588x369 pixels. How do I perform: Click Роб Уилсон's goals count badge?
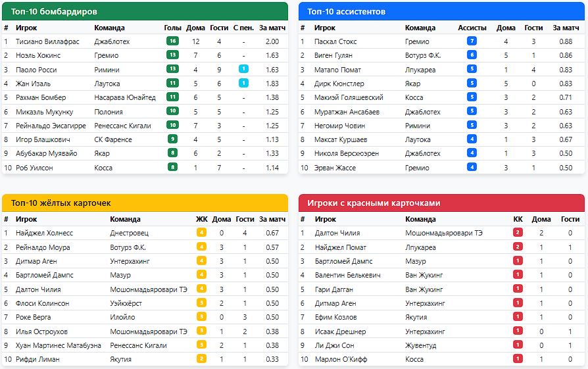click(x=173, y=167)
